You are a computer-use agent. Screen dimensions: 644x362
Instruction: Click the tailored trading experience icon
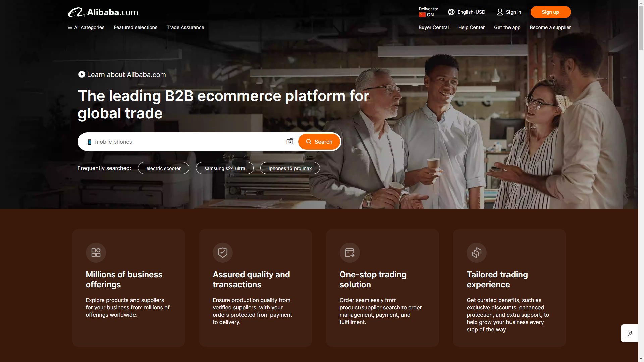(476, 253)
